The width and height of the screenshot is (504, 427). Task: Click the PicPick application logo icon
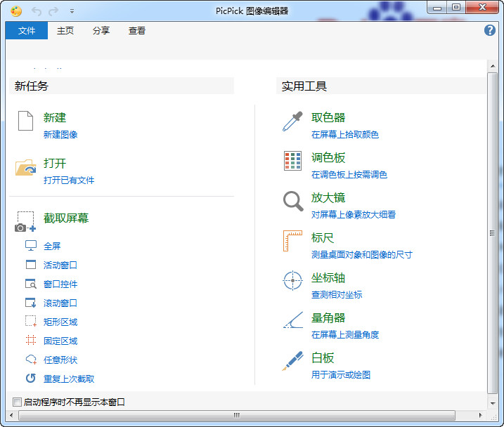[15, 11]
